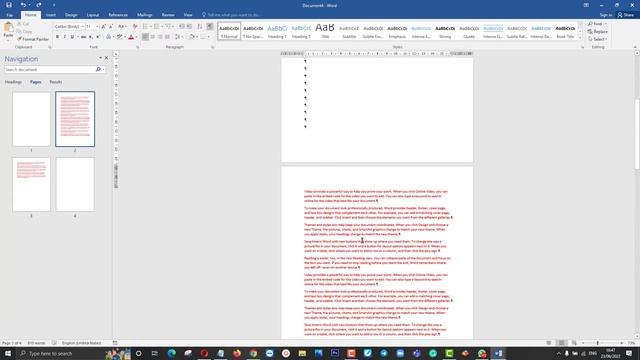Show the Headings navigation tab

pos(13,82)
